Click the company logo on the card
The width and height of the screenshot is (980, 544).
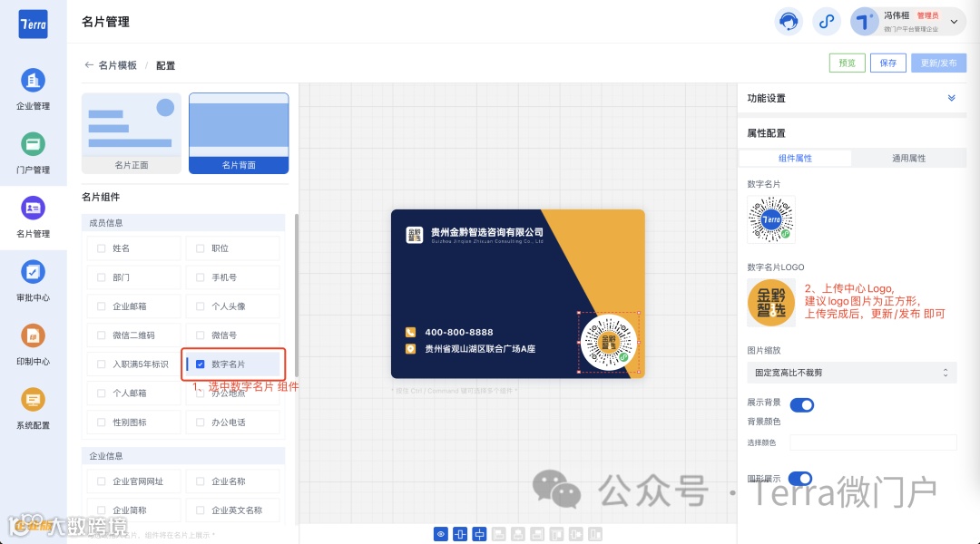click(415, 235)
